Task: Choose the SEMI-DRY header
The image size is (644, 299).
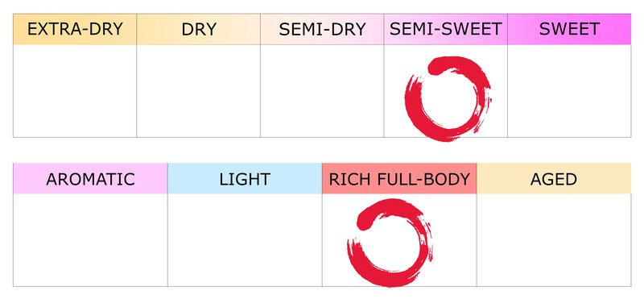Action: tap(322, 29)
